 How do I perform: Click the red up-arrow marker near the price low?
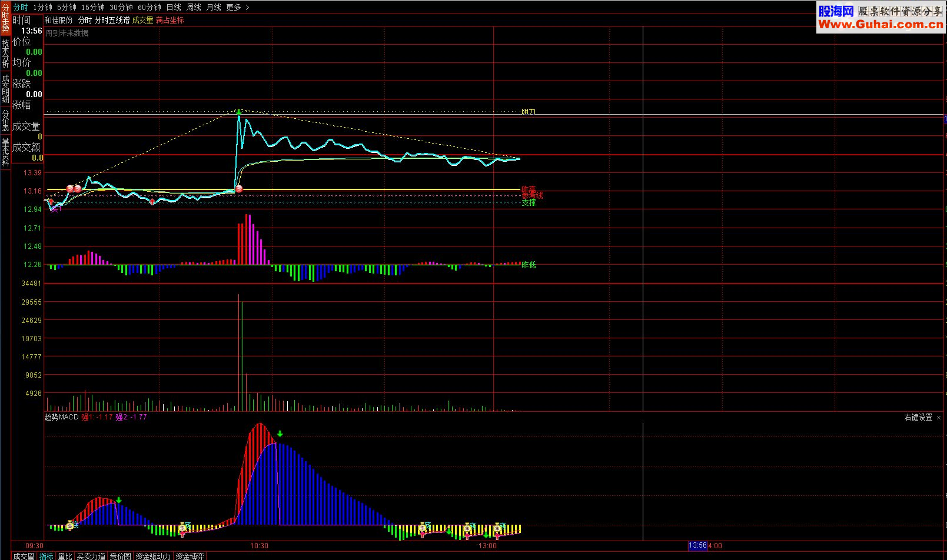(51, 202)
